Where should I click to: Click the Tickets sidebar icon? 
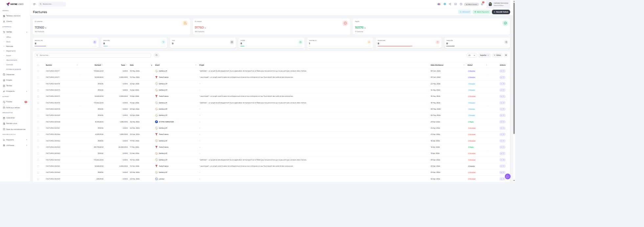tap(4, 102)
